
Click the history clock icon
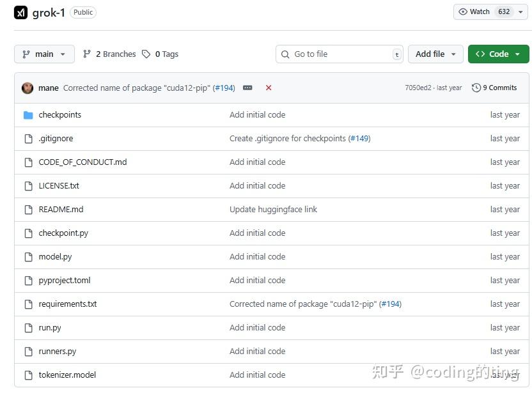[x=476, y=88]
